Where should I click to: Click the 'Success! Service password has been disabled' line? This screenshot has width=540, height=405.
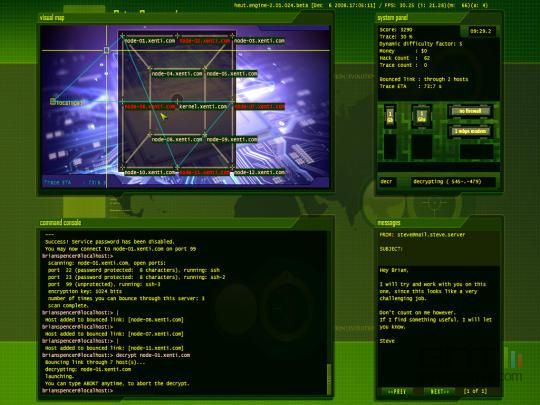pos(110,242)
